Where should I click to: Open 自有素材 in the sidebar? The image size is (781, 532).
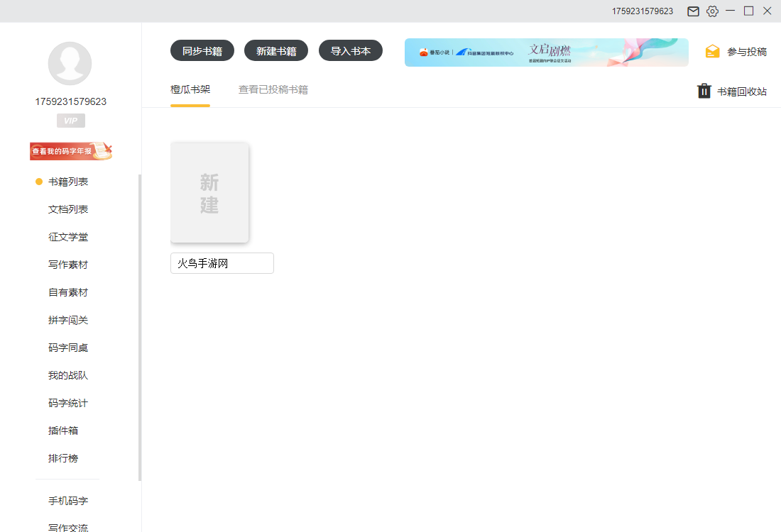tap(68, 293)
